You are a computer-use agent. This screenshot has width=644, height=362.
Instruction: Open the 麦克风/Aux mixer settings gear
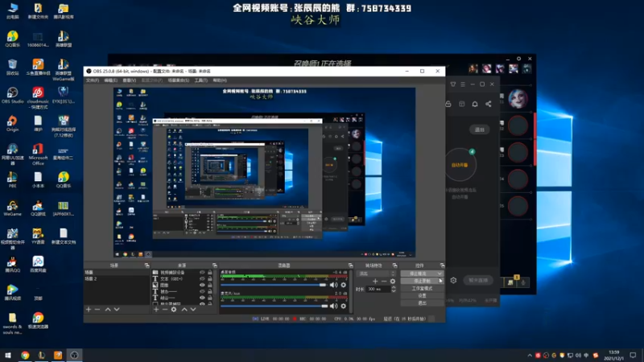click(344, 306)
